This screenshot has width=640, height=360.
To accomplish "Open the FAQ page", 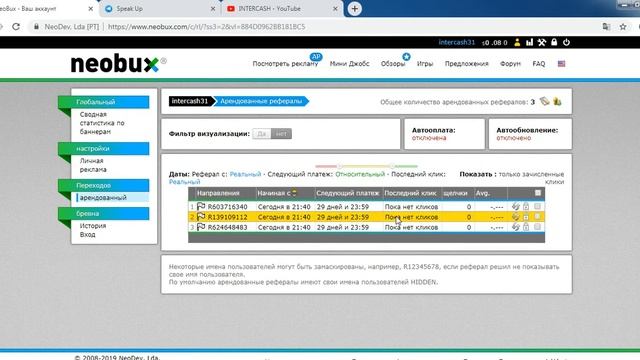I will (539, 64).
